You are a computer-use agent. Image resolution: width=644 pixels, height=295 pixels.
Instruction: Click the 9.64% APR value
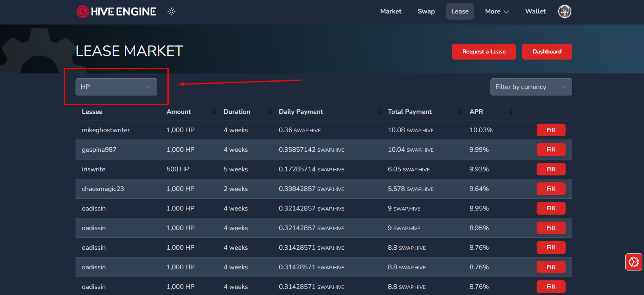click(479, 189)
